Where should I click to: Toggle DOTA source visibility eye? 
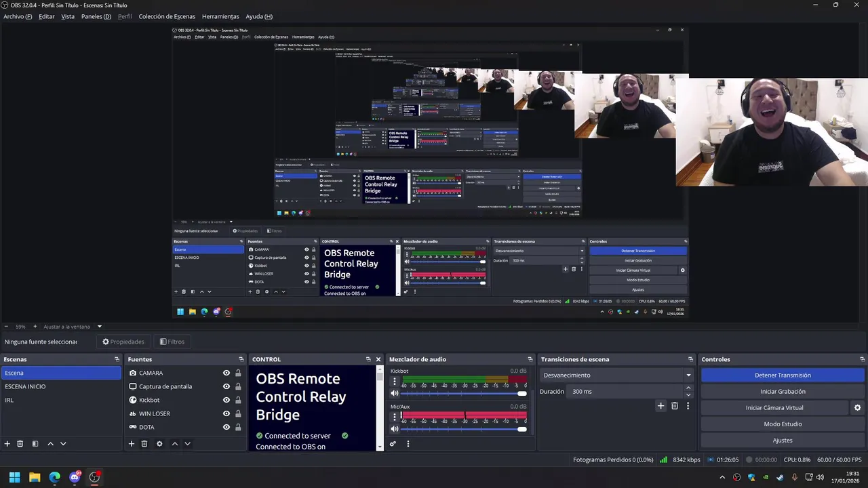point(226,427)
